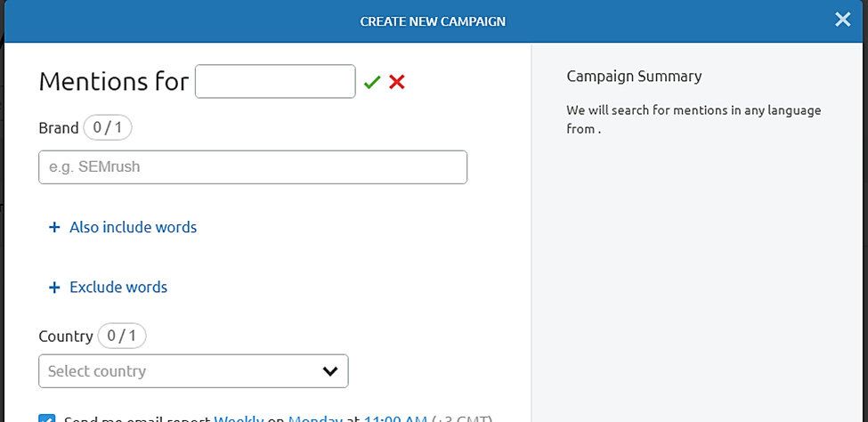Click the Campaign Summary heading
868x422 pixels.
[635, 77]
